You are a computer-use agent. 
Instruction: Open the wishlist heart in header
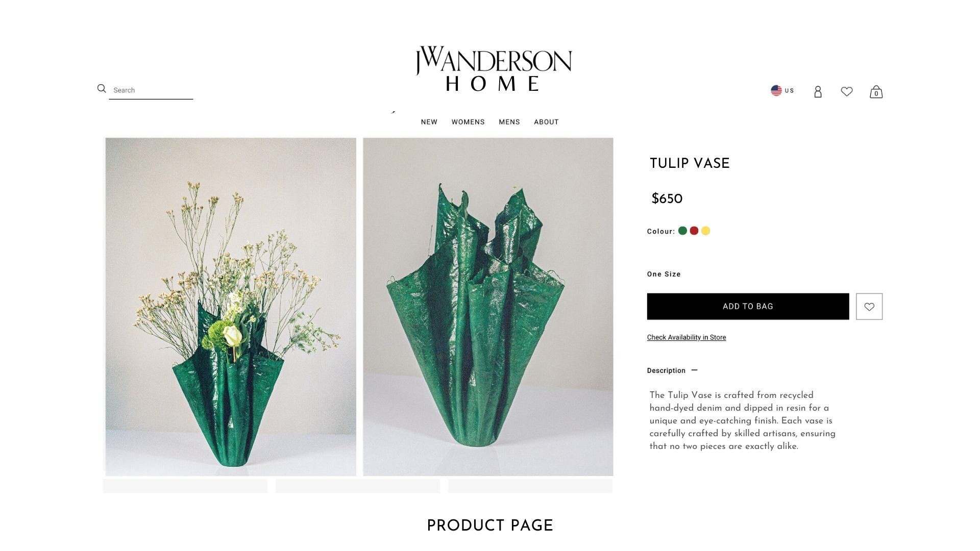[847, 91]
